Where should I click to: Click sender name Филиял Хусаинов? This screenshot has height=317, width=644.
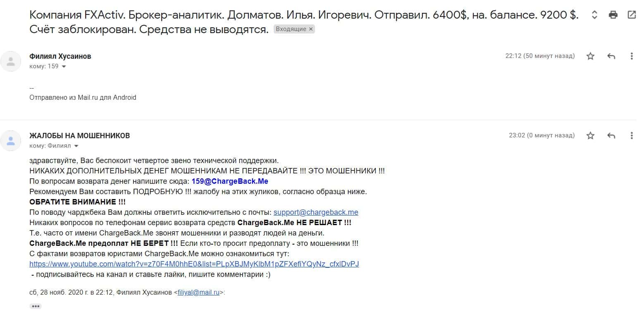tap(60, 56)
